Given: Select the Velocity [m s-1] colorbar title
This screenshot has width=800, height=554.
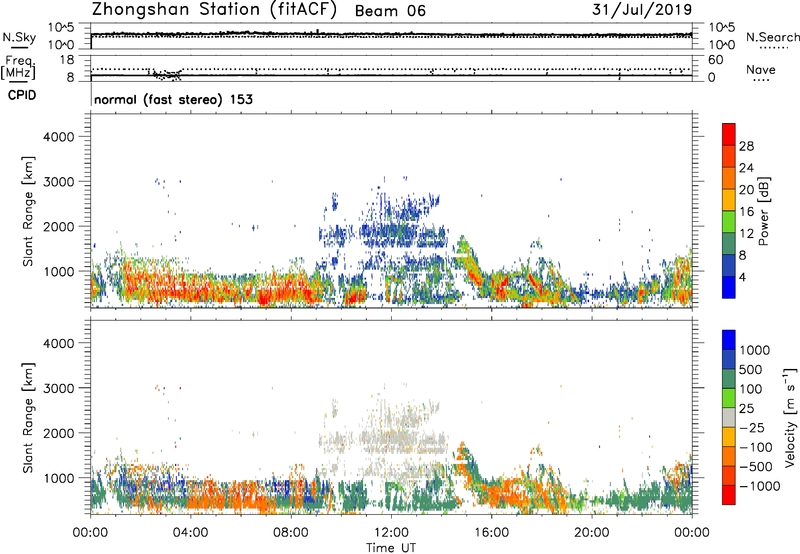Looking at the screenshot, I should click(x=790, y=417).
